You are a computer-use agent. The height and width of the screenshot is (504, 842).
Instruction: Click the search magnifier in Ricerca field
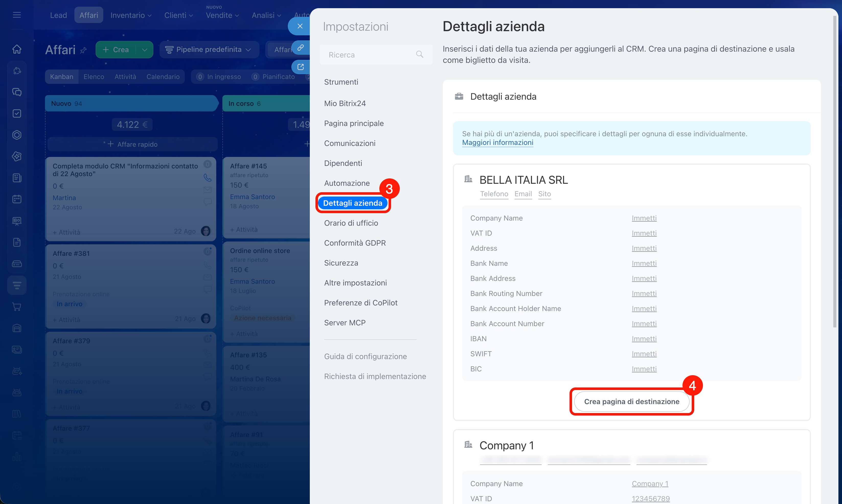420,54
